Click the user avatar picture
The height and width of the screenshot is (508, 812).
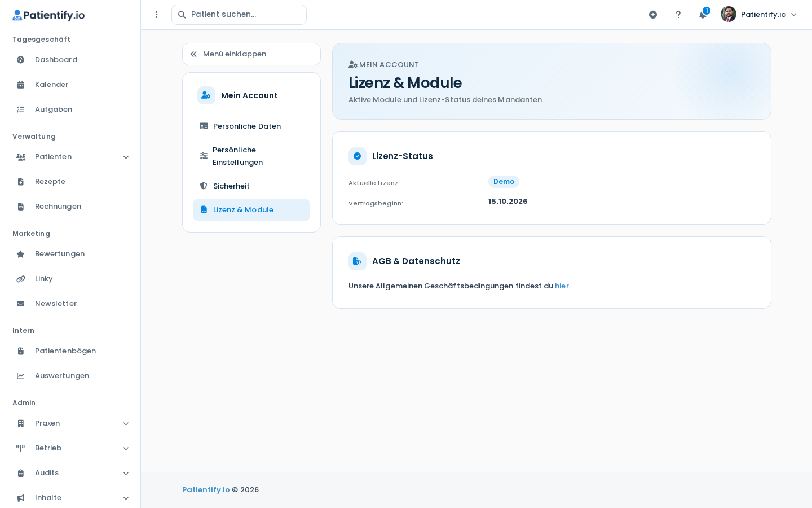[729, 14]
